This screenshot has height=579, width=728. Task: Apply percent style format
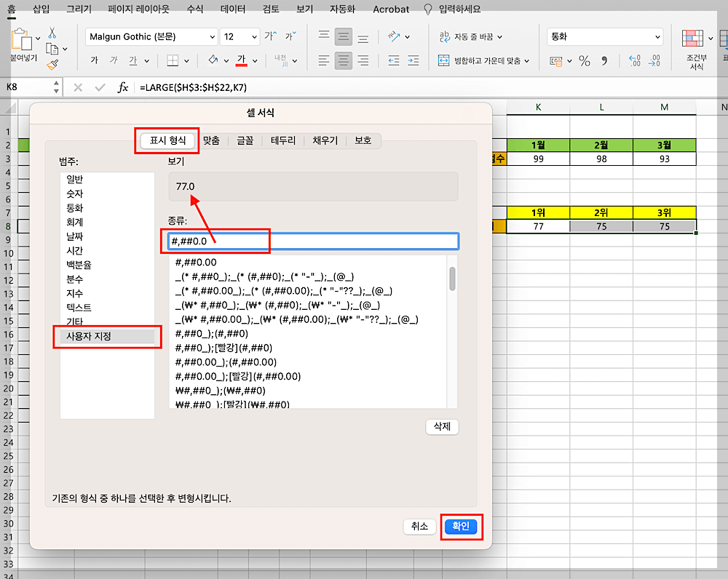[x=585, y=61]
